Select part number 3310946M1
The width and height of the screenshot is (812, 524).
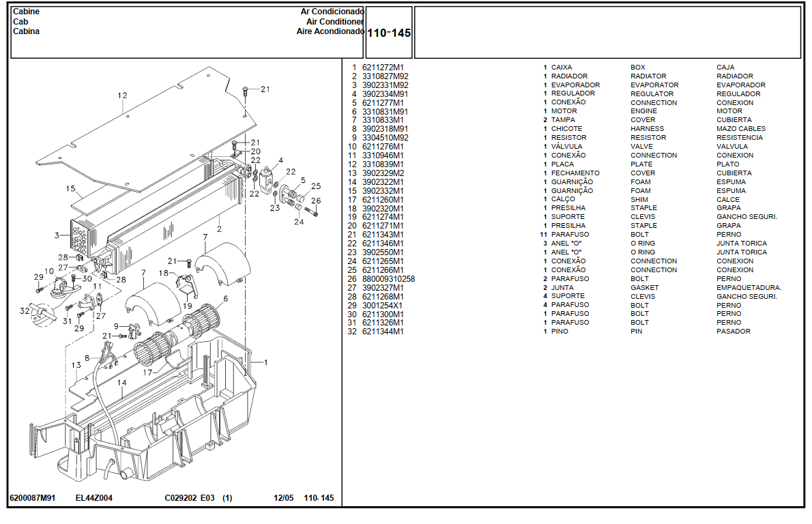tap(383, 156)
